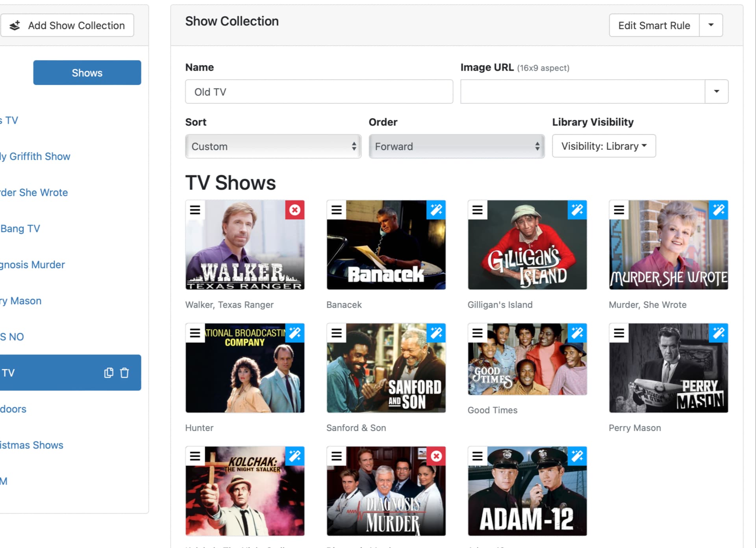This screenshot has width=756, height=548.
Task: Expand the Visibility: Library dropdown
Action: tap(604, 146)
